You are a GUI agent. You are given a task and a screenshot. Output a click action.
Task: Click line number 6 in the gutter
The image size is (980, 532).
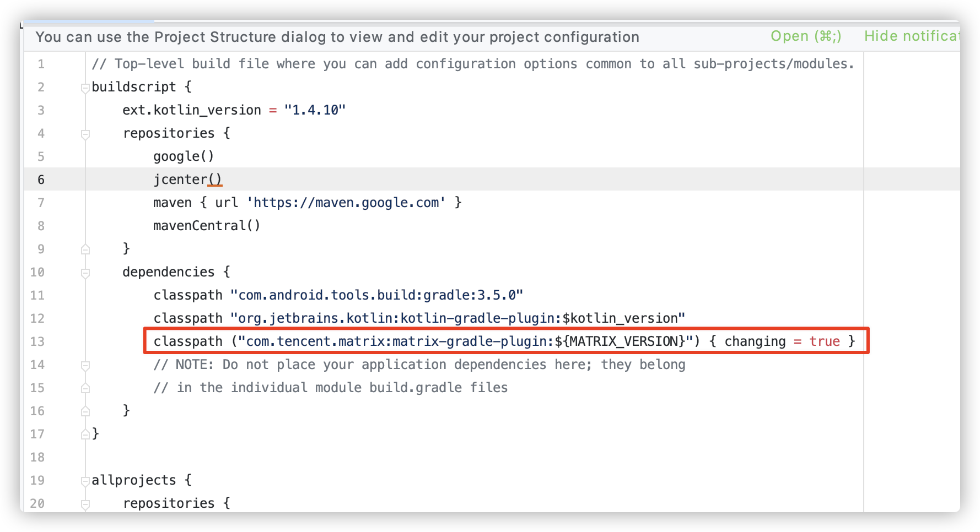point(41,180)
